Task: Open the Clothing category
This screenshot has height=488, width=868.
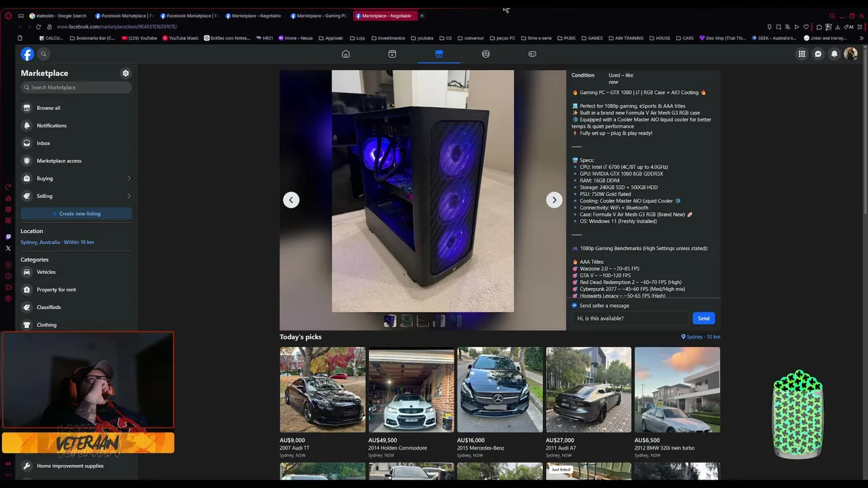Action: coord(76,325)
